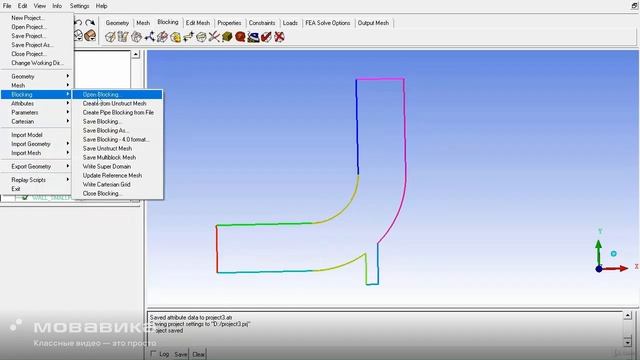
Task: Click the restore window icon in the top-right corner
Action: click(x=635, y=6)
